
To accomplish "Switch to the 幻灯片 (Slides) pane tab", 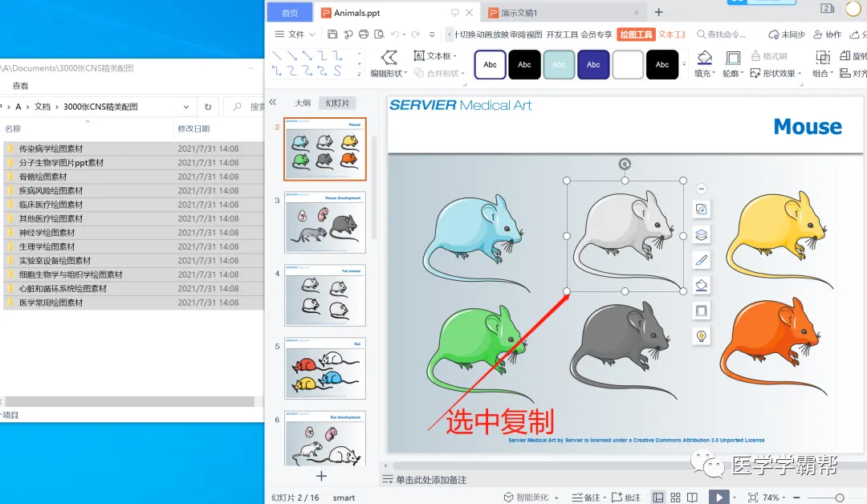I will (x=337, y=103).
